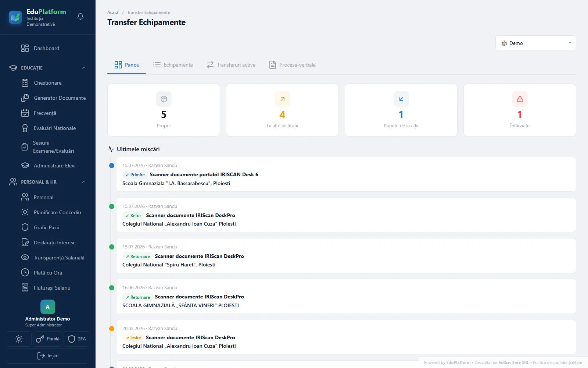Click the Ieșire logout button
The height and width of the screenshot is (368, 588).
(x=48, y=356)
